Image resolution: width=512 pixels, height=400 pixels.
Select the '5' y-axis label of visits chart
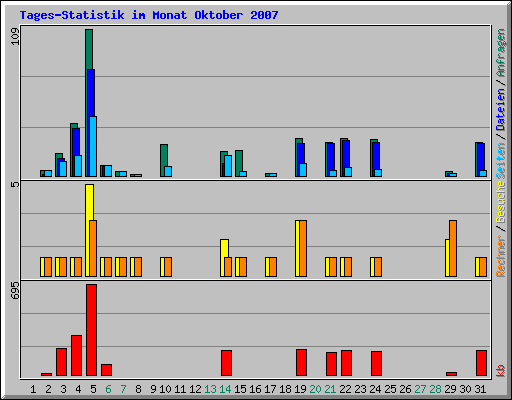pos(15,184)
